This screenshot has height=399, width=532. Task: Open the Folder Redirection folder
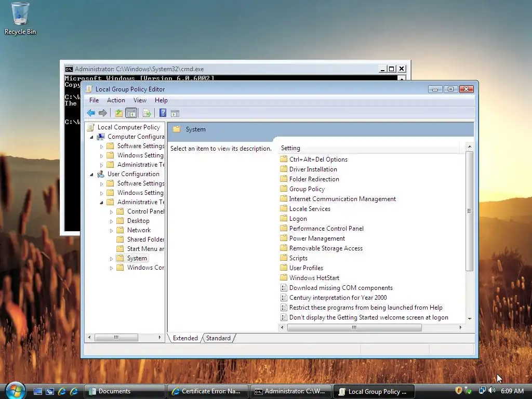tap(310, 179)
